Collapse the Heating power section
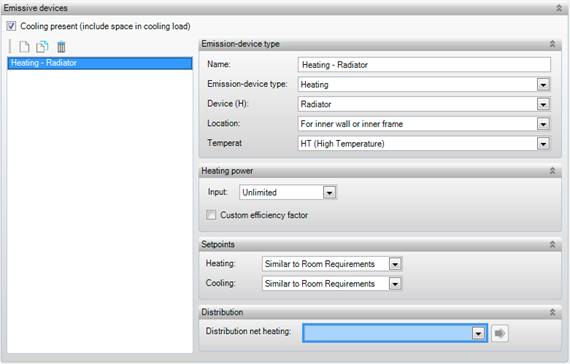The width and height of the screenshot is (570, 364). (552, 171)
